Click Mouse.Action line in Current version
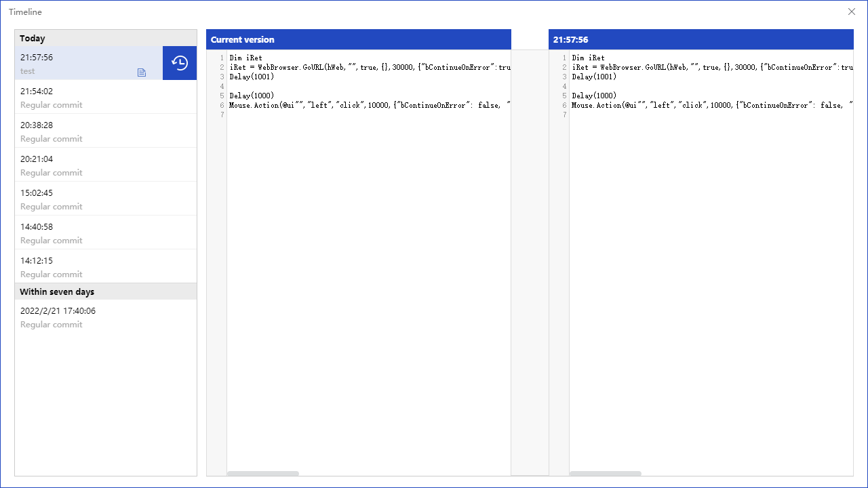868x488 pixels. (370, 105)
